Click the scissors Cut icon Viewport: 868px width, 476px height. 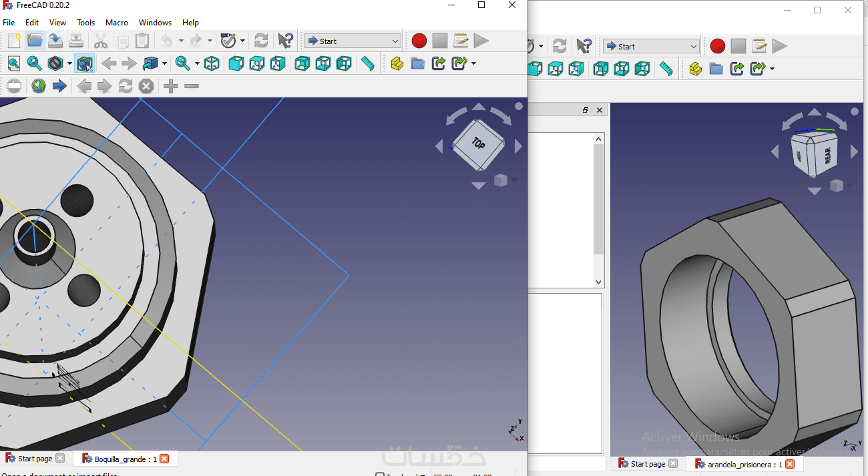pos(101,41)
